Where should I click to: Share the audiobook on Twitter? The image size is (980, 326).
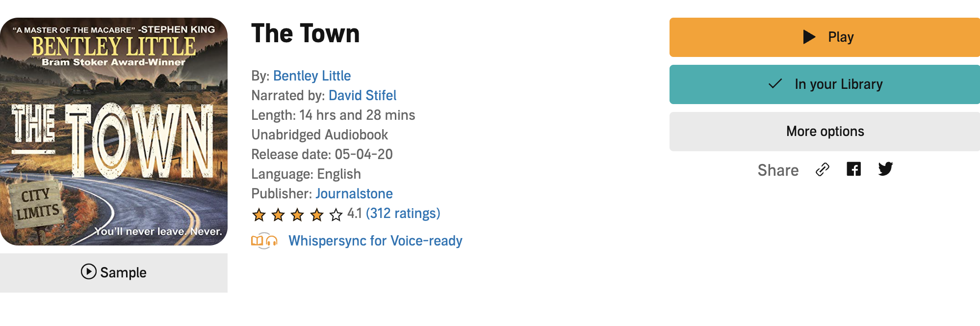pyautogui.click(x=885, y=169)
